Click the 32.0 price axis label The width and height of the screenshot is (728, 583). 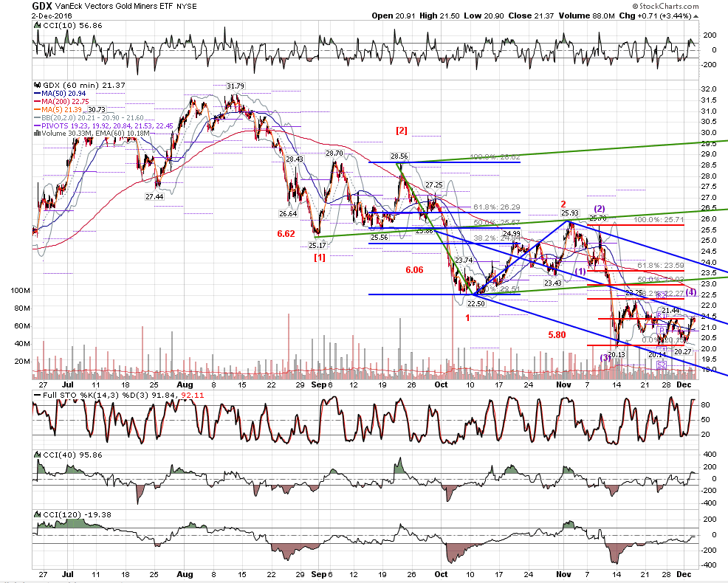point(709,89)
